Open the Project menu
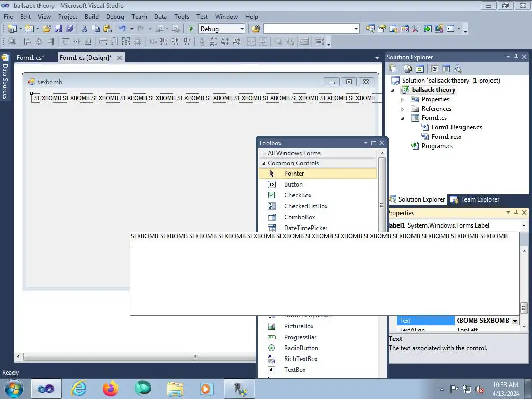The height and width of the screenshot is (399, 532). 68,16
